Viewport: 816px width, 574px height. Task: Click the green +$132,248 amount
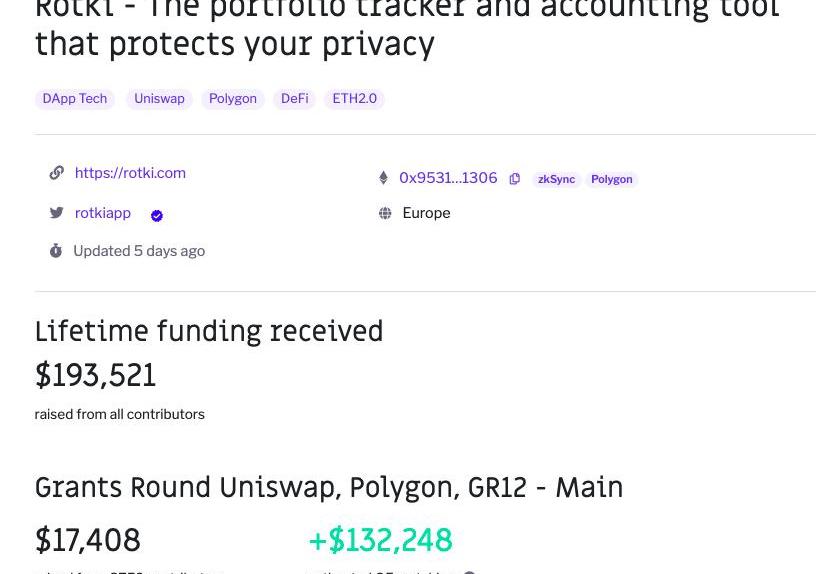[380, 540]
